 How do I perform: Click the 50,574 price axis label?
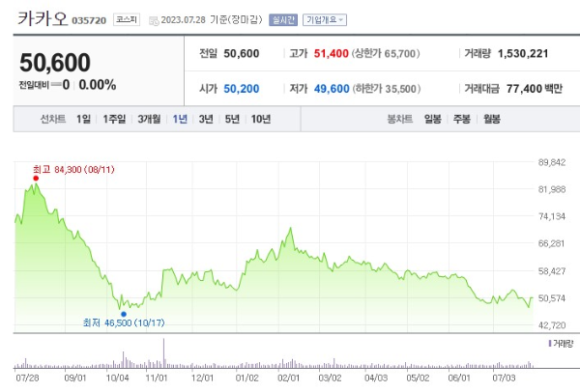[552, 298]
